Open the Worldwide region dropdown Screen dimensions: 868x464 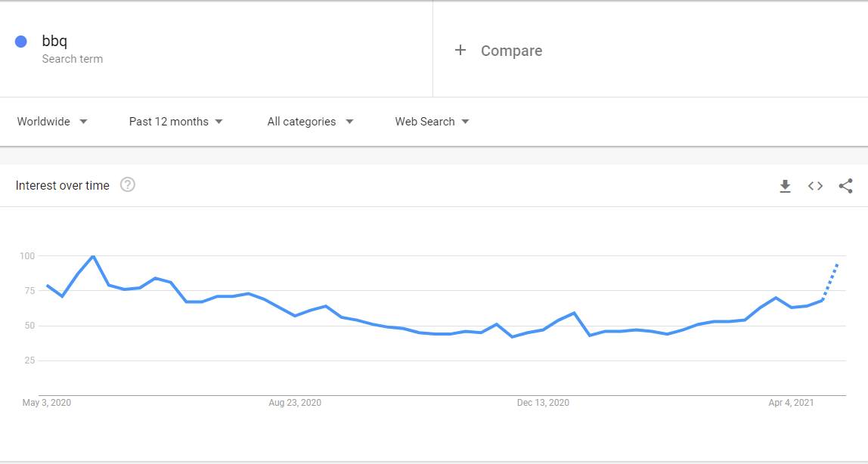(52, 122)
